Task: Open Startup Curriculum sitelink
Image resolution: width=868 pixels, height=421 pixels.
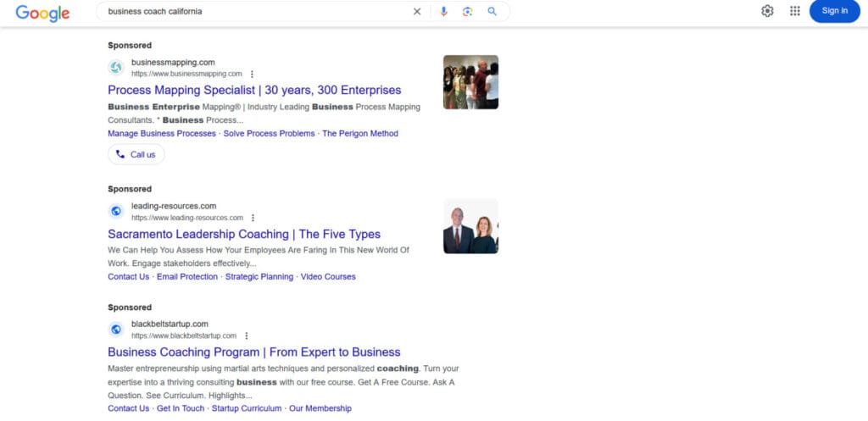Action: pyautogui.click(x=247, y=408)
